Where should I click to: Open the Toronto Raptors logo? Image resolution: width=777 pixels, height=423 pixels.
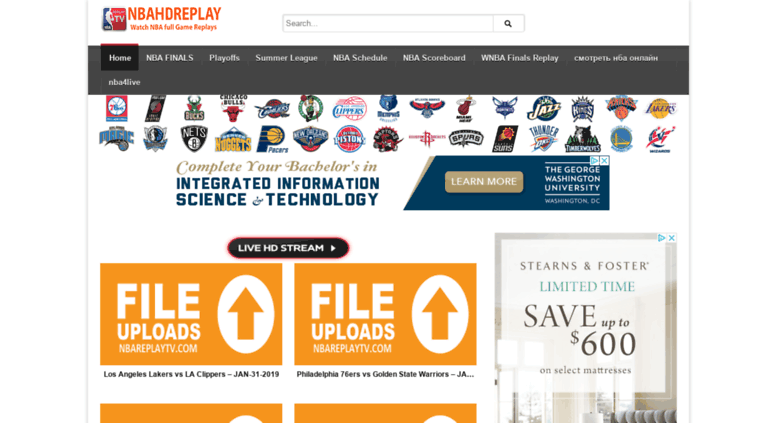tap(388, 139)
